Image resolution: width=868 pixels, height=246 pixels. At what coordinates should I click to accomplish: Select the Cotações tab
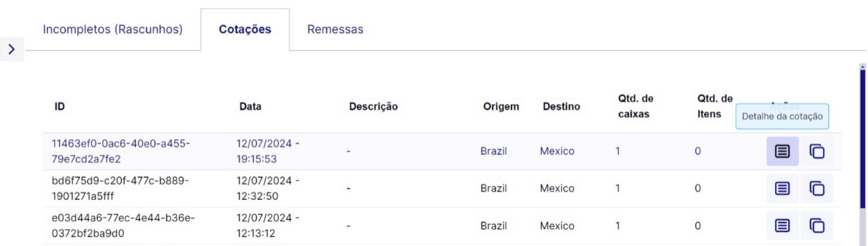pos(245,30)
